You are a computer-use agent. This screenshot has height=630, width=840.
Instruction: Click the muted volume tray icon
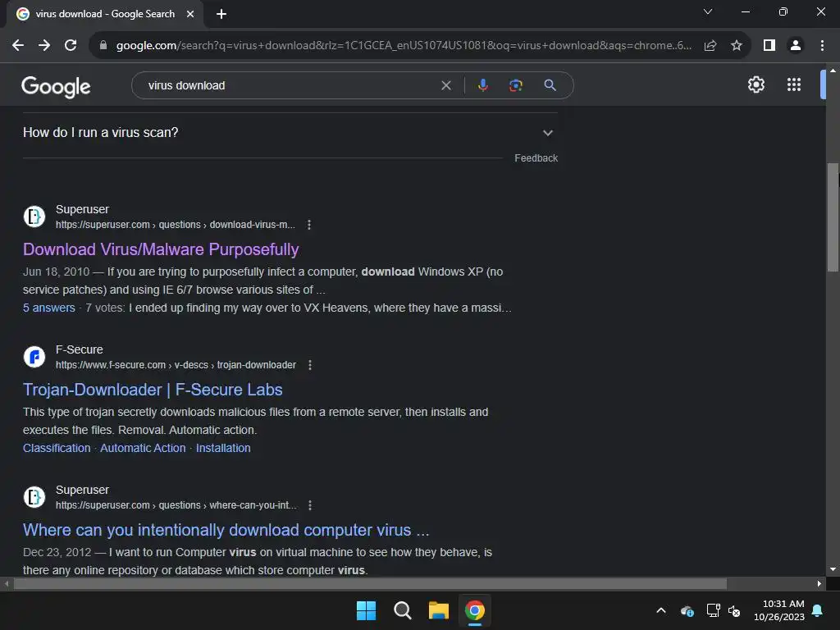click(734, 610)
